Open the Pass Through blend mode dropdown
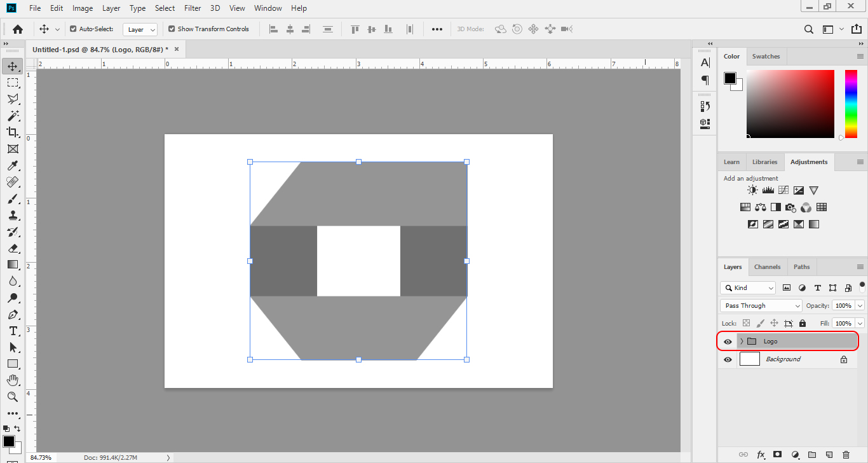This screenshot has height=463, width=868. click(x=761, y=305)
